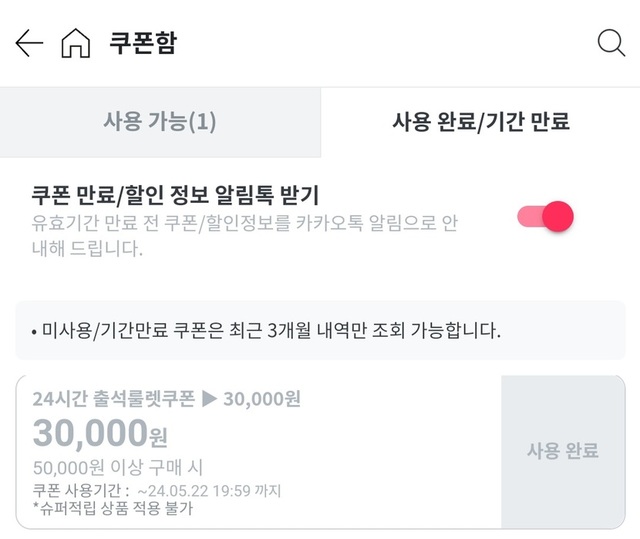
Task: Click the 쿠폰 사용기간 label
Action: (80, 491)
